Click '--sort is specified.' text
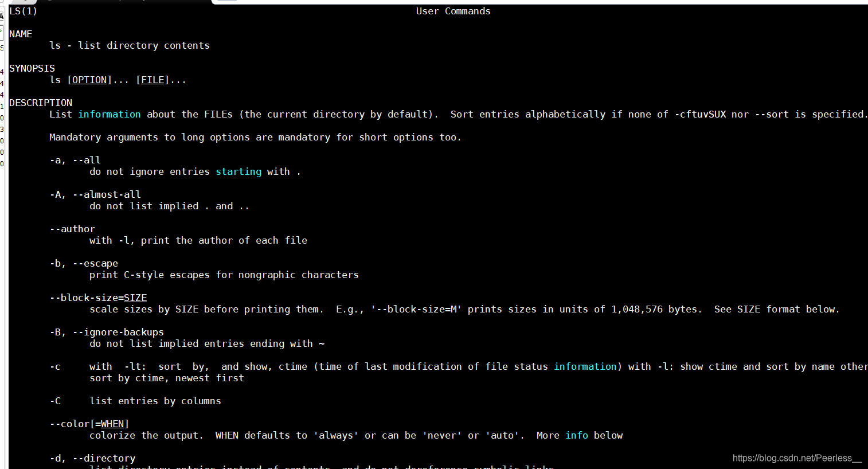Viewport: 868px width, 469px height. [x=811, y=114]
